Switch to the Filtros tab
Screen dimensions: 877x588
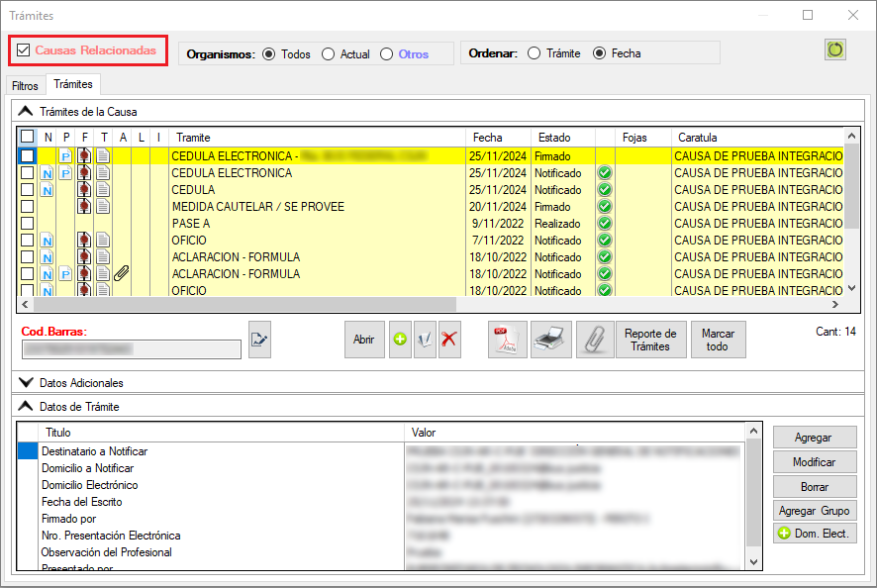[25, 86]
